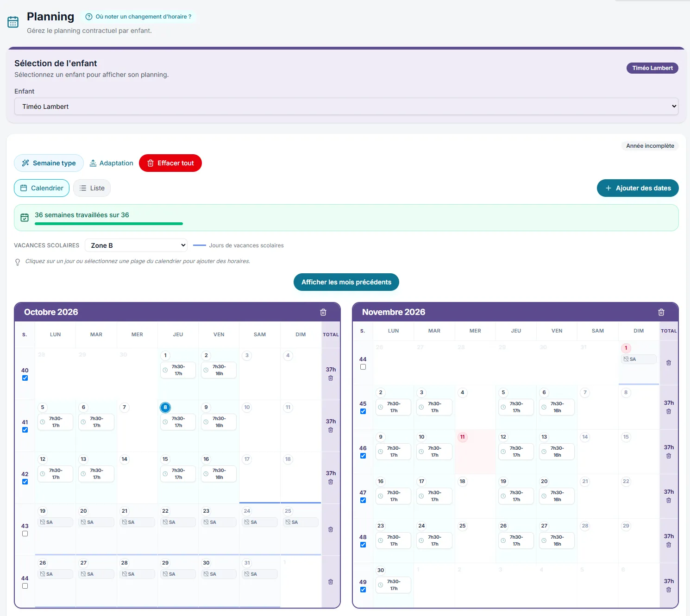This screenshot has width=690, height=616.
Task: Uncheck week 41 checkbox
Action: click(x=25, y=430)
